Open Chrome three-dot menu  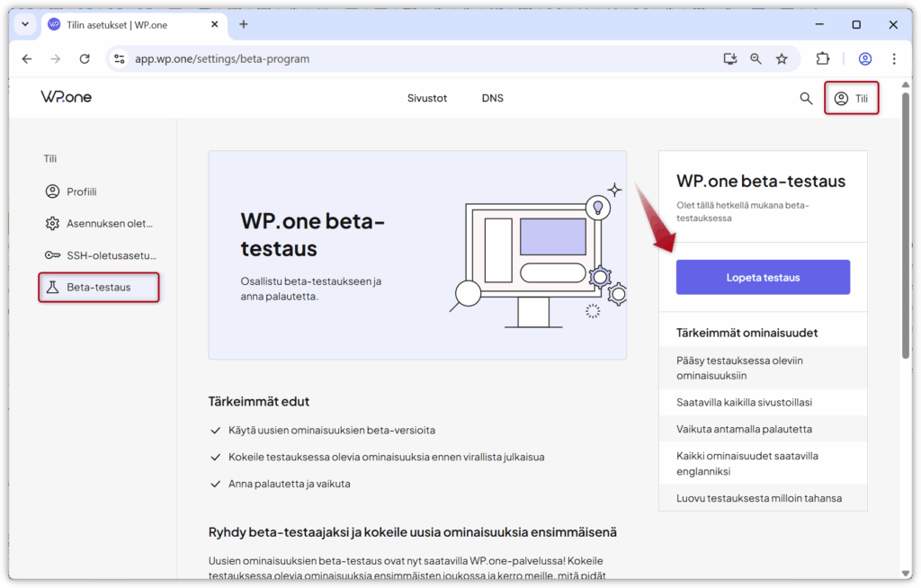[893, 59]
